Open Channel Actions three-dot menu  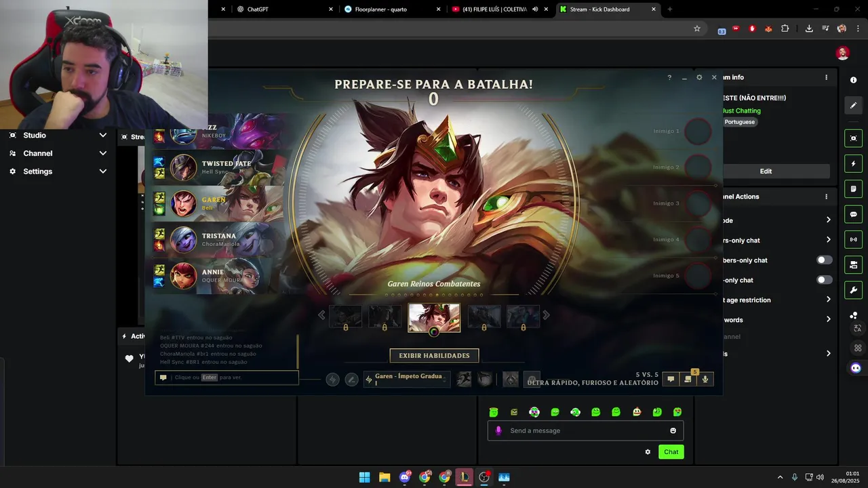[x=826, y=197]
